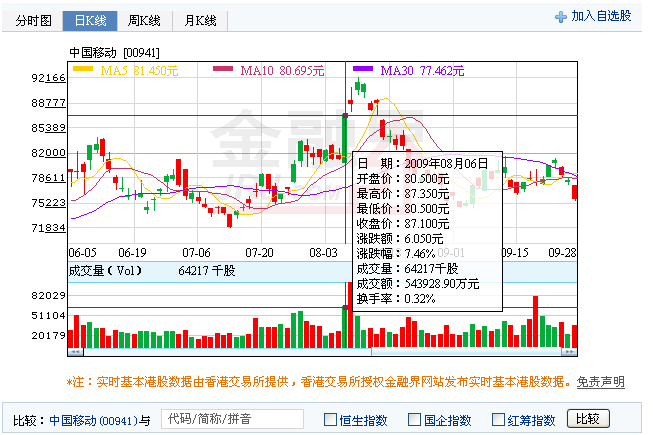Viewport: 653px width, 435px height.
Task: Click the tooltip 涨跌幅 7.46% row
Action: [x=396, y=254]
